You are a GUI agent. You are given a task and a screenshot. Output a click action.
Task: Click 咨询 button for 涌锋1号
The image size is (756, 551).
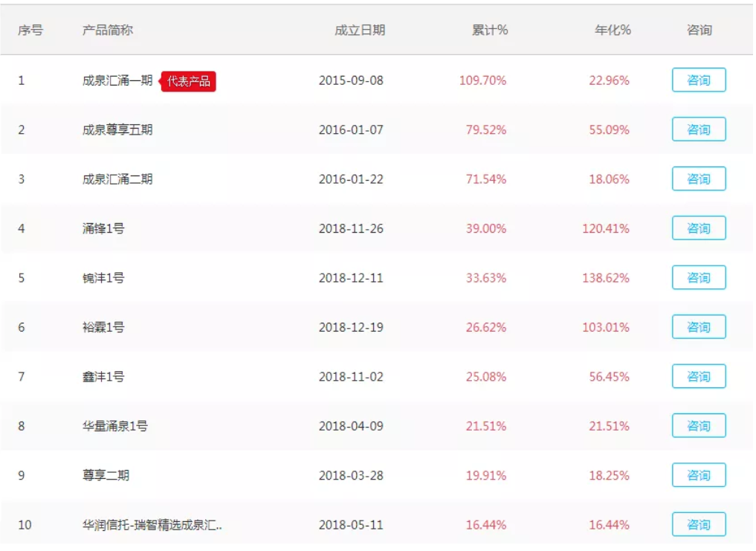pos(699,228)
